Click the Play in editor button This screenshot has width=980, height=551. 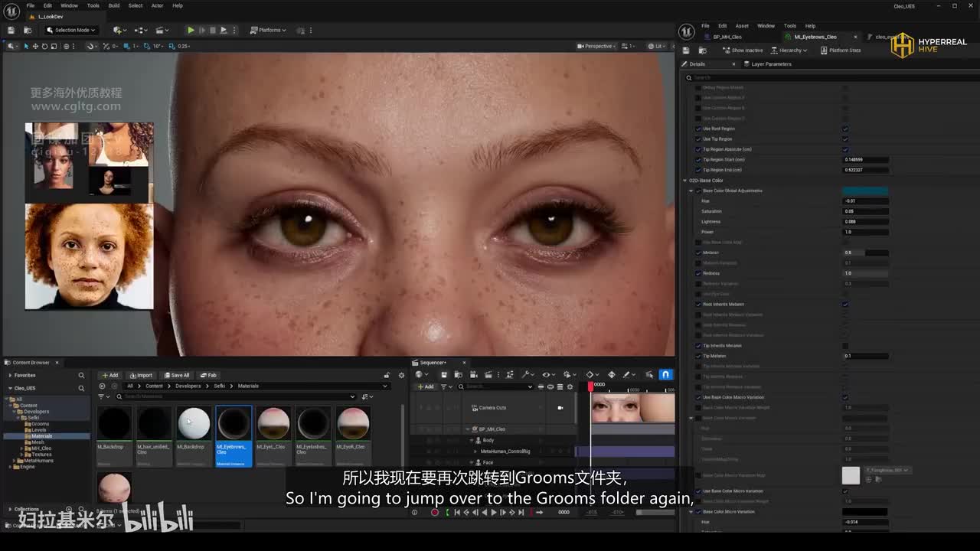click(191, 30)
